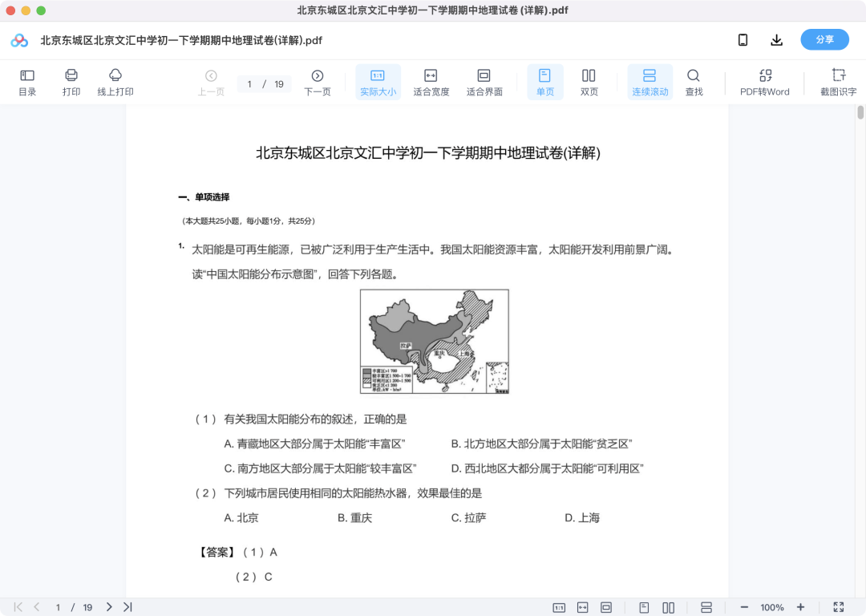This screenshot has width=866, height=616.
Task: Click the document title heading text
Action: [x=428, y=153]
